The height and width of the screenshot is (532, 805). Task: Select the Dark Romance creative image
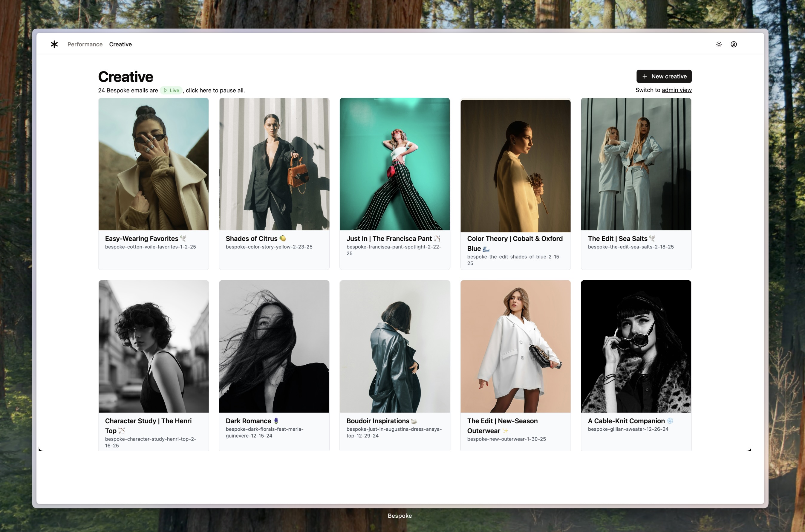point(274,346)
